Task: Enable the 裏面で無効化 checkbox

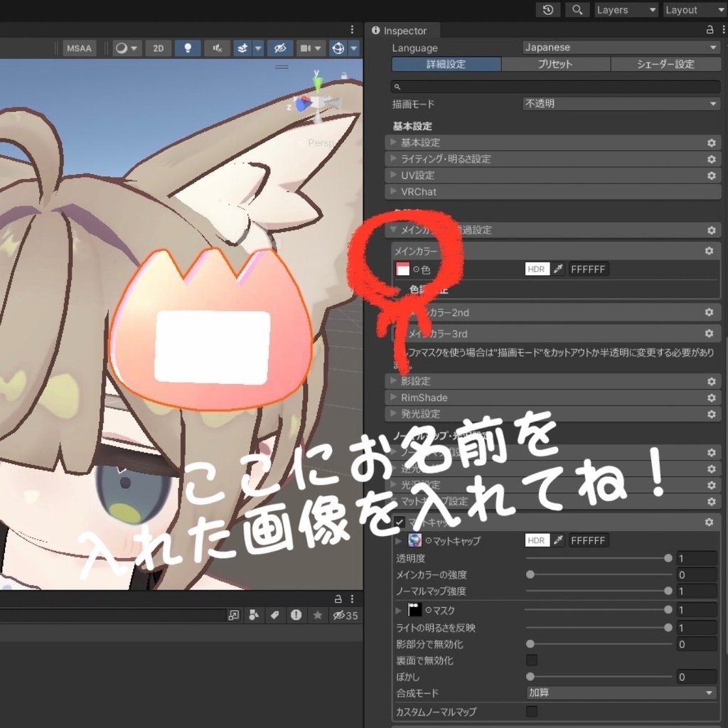Action: coord(531,660)
